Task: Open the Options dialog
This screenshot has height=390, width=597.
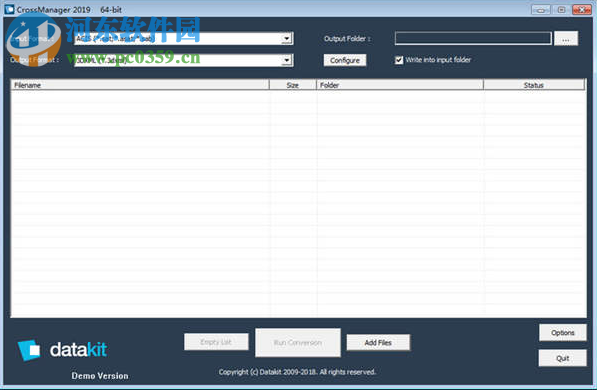Action: pyautogui.click(x=563, y=332)
